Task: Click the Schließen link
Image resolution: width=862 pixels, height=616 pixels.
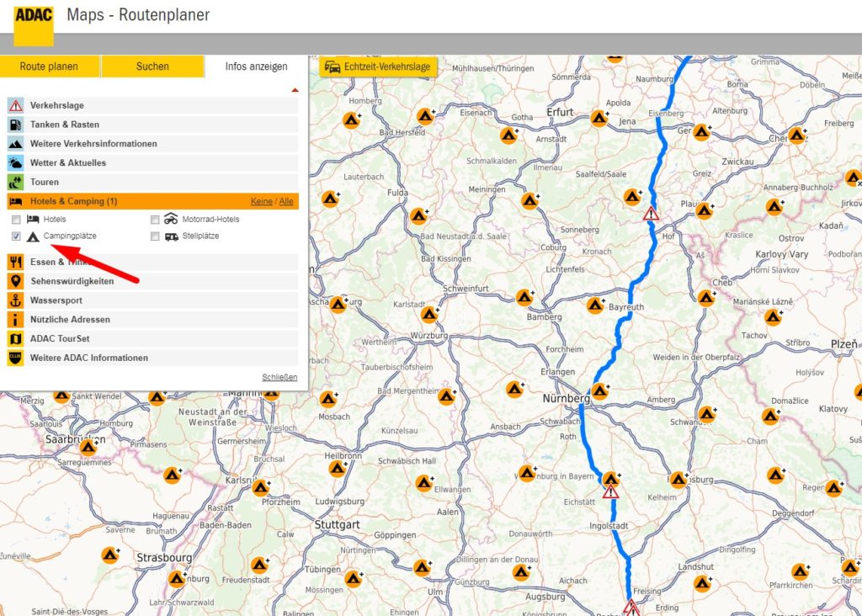Action: [x=279, y=378]
